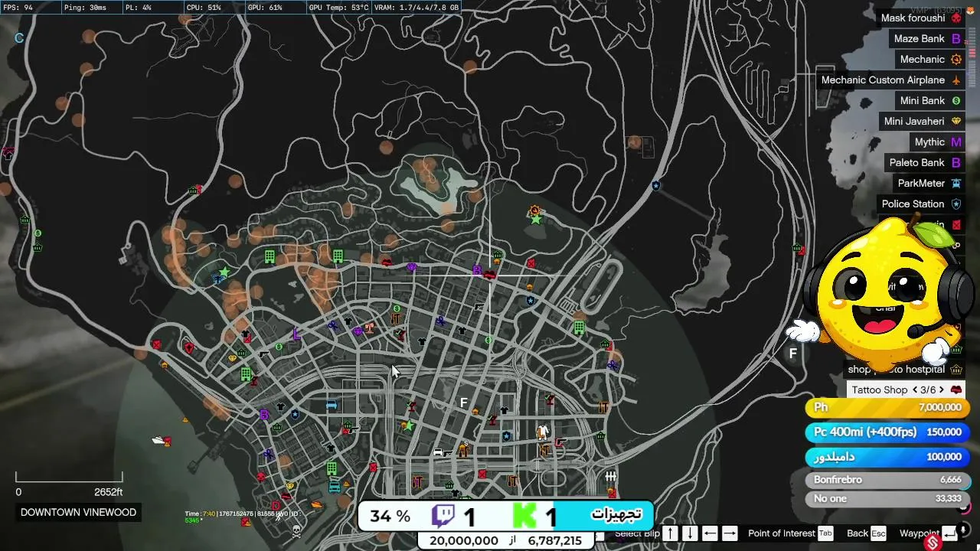This screenshot has width=980, height=551.
Task: Click the purple B blip near the southwest beach
Action: (263, 415)
